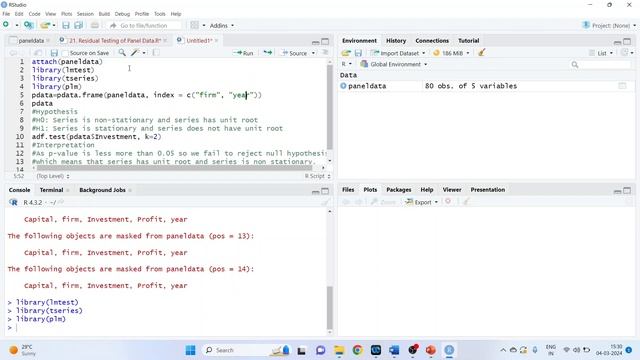Clear the console with the broom icon
Image resolution: width=640 pixels, height=360 pixels.
325,202
